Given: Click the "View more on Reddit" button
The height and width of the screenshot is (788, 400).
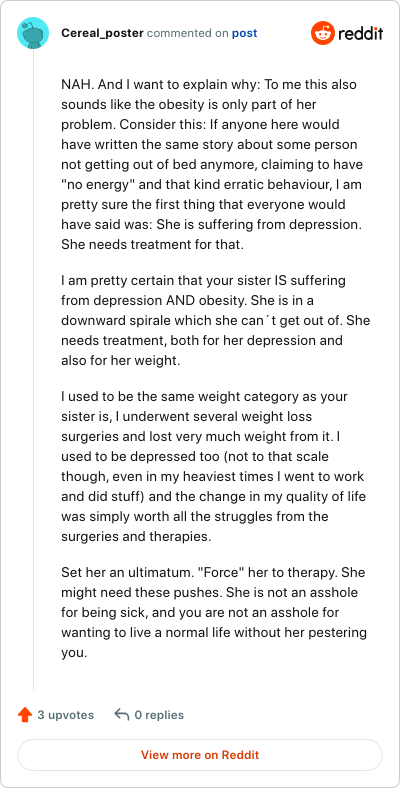Looking at the screenshot, I should pyautogui.click(x=200, y=755).
